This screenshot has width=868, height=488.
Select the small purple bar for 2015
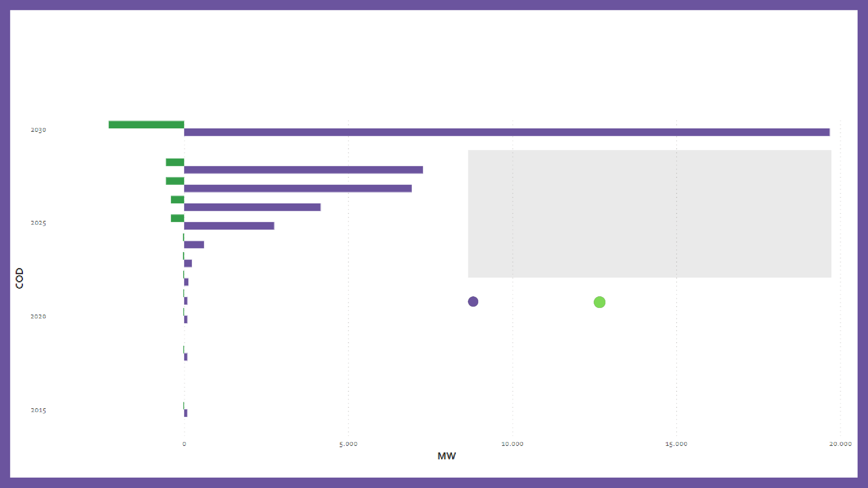click(186, 413)
